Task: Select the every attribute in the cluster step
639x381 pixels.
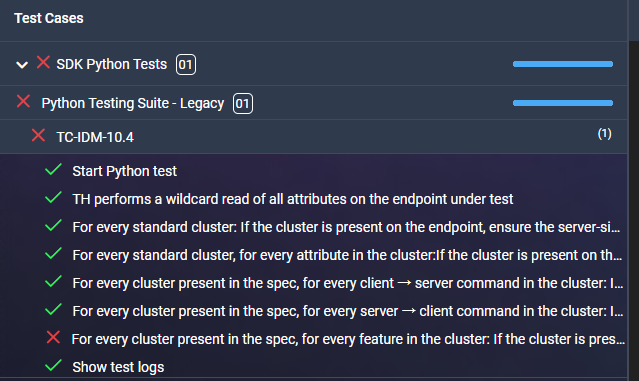Action: pos(347,255)
